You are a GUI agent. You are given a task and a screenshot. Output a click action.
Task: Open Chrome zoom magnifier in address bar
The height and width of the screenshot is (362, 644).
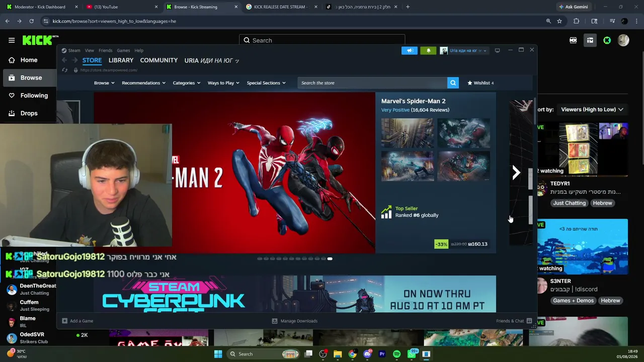tap(548, 21)
